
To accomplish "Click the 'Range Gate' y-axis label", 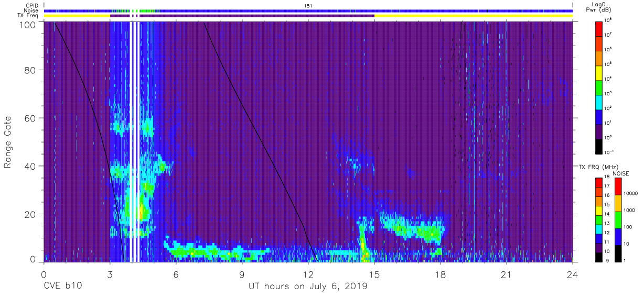I will click(8, 142).
